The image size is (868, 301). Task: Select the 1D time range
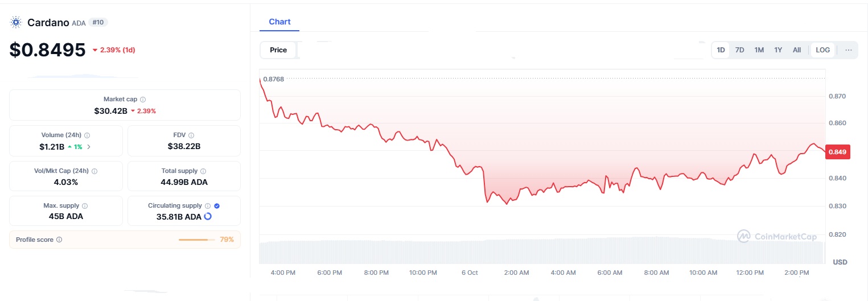[x=721, y=50]
